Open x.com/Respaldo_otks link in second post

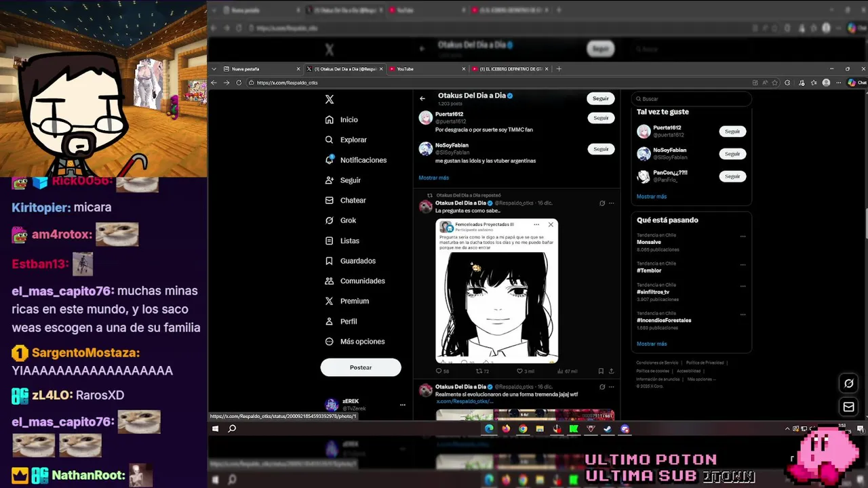coord(464,401)
